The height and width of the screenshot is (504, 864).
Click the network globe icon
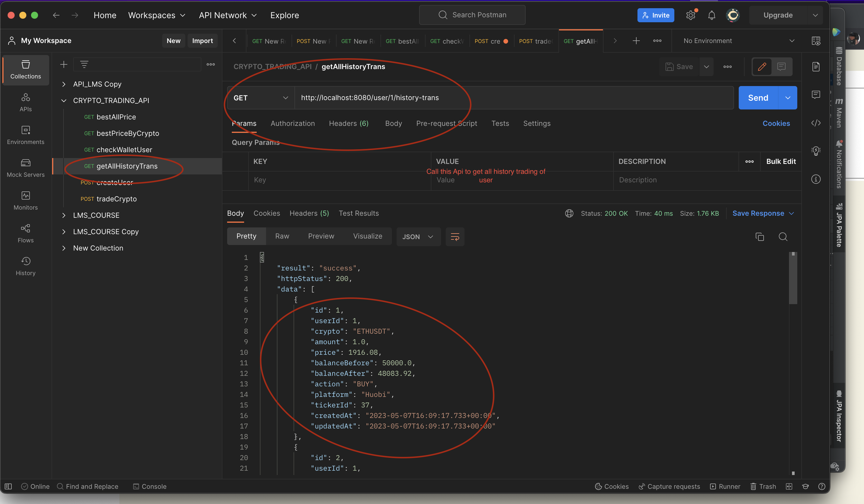click(569, 213)
